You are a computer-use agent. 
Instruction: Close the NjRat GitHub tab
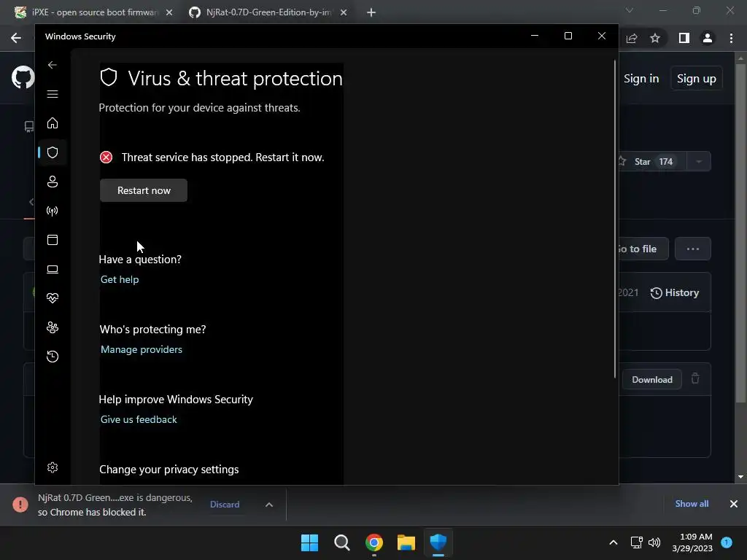pos(344,12)
